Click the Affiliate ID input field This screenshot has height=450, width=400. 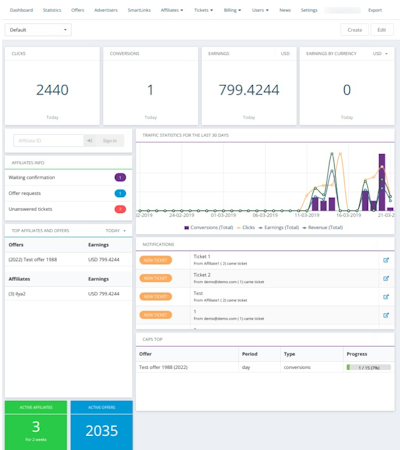coord(49,141)
